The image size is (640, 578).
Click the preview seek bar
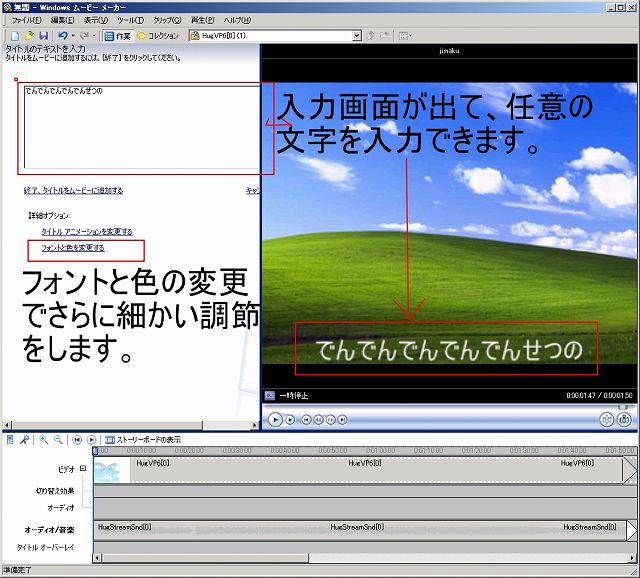tap(449, 407)
